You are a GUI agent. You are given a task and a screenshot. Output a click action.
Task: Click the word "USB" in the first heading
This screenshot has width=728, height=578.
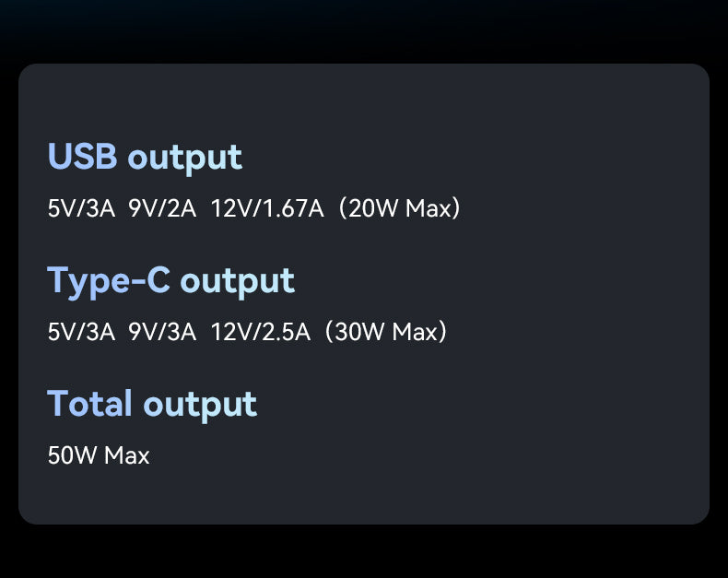click(x=82, y=157)
